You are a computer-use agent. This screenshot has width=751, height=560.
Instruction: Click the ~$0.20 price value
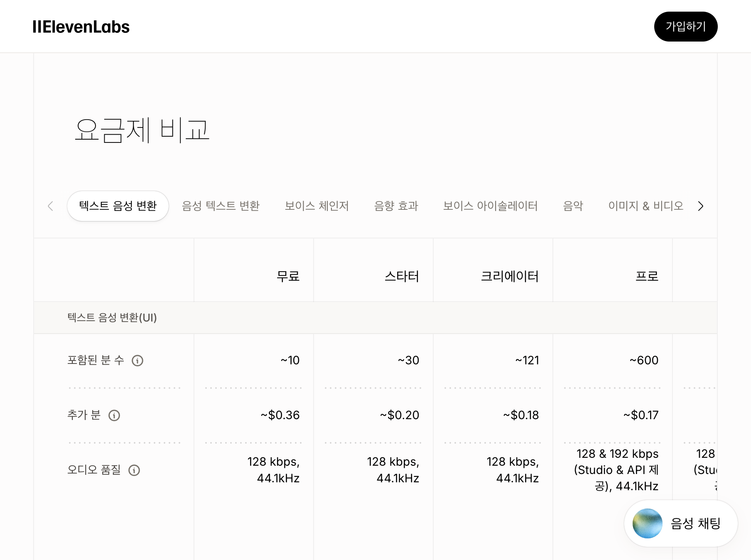point(400,415)
